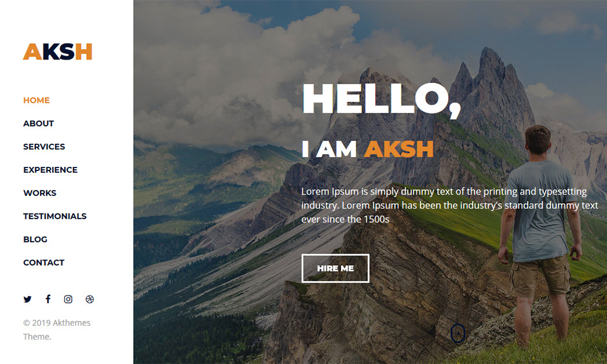This screenshot has width=607, height=364.
Task: Click the Lorem Ipsum intro paragraph
Action: click(x=450, y=205)
